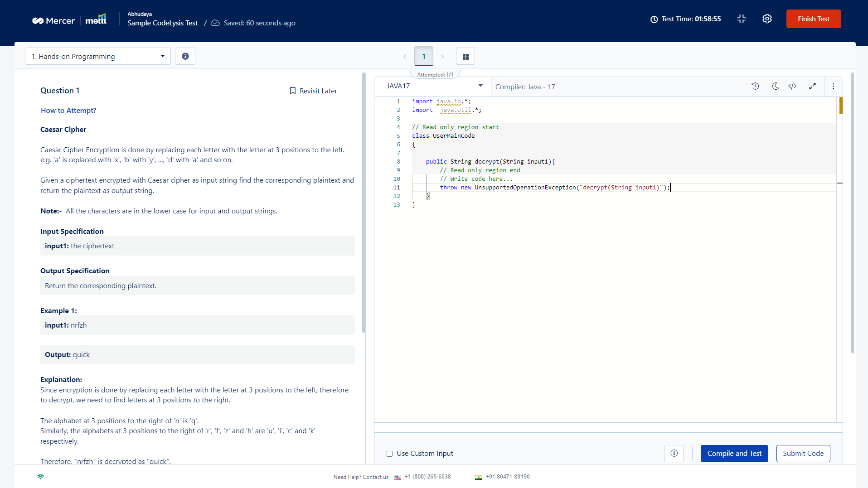868x488 pixels.
Task: Click the section info icon
Action: pos(185,56)
